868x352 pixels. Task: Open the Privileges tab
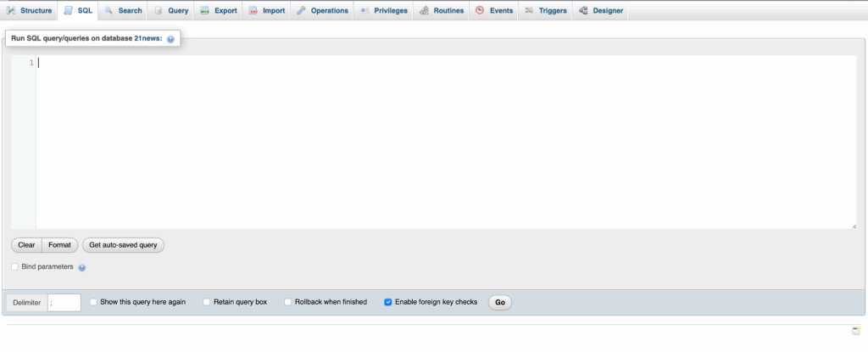coord(384,10)
